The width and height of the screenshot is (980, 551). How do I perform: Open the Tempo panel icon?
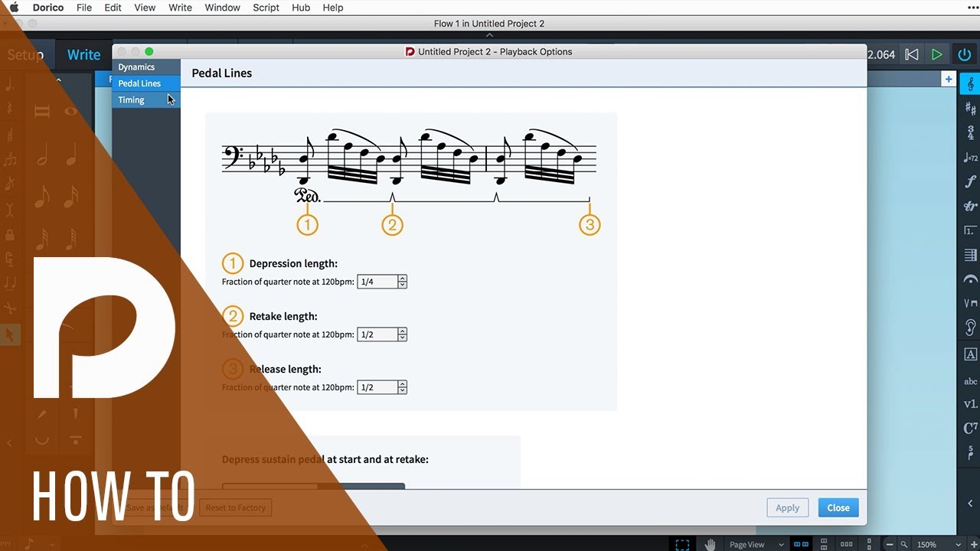click(x=970, y=158)
